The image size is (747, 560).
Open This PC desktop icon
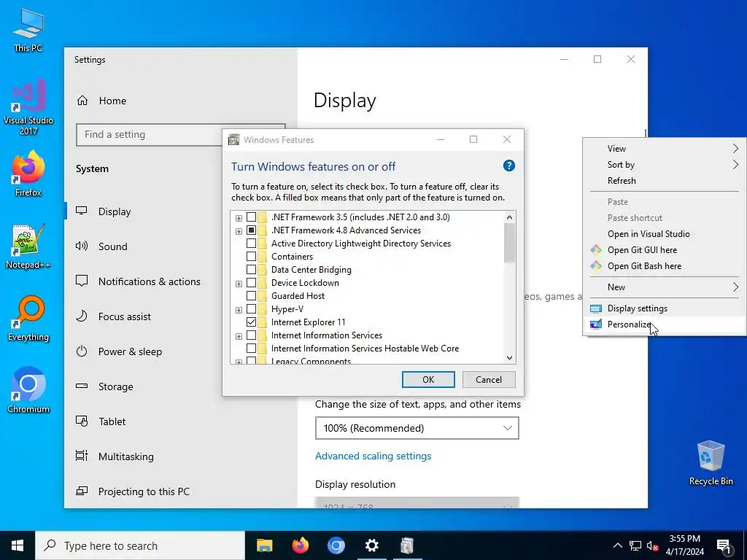click(x=28, y=31)
